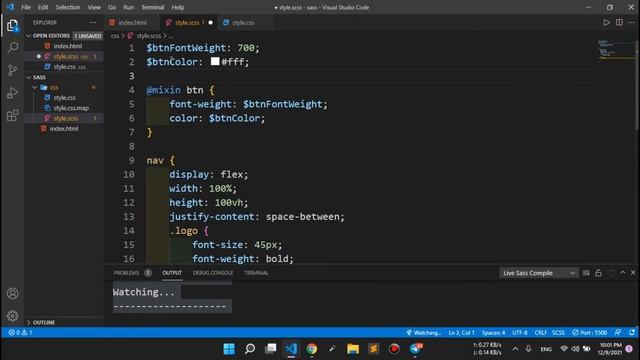
Task: Click the errors and warnings status indicator
Action: pyautogui.click(x=20, y=333)
